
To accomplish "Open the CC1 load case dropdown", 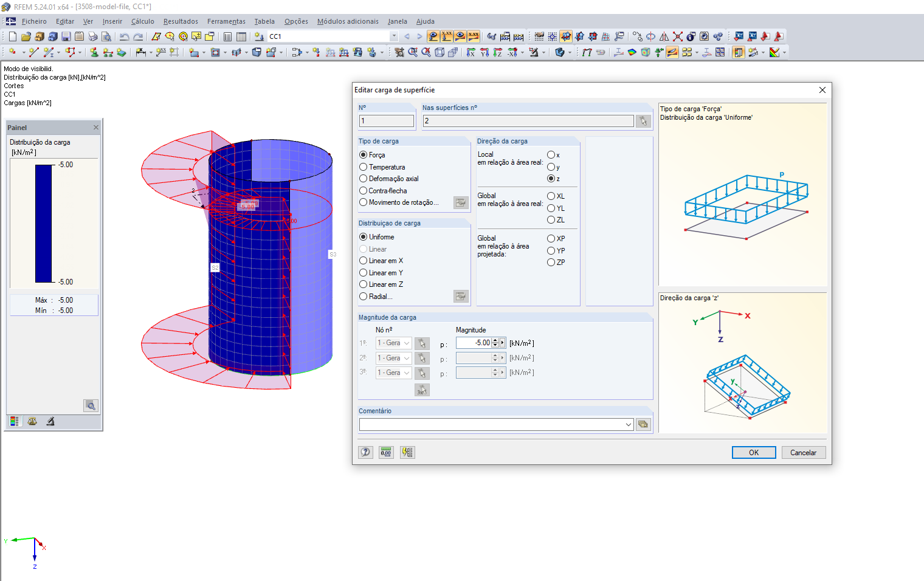I will [394, 36].
